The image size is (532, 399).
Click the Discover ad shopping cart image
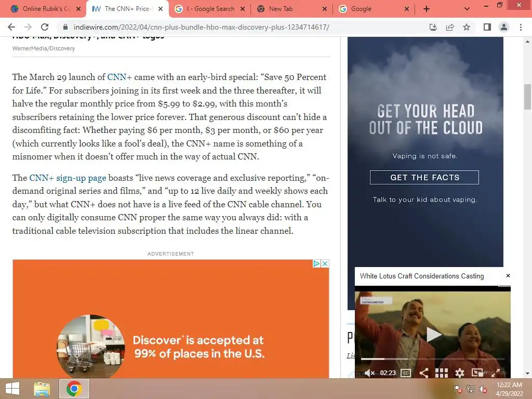(x=90, y=346)
